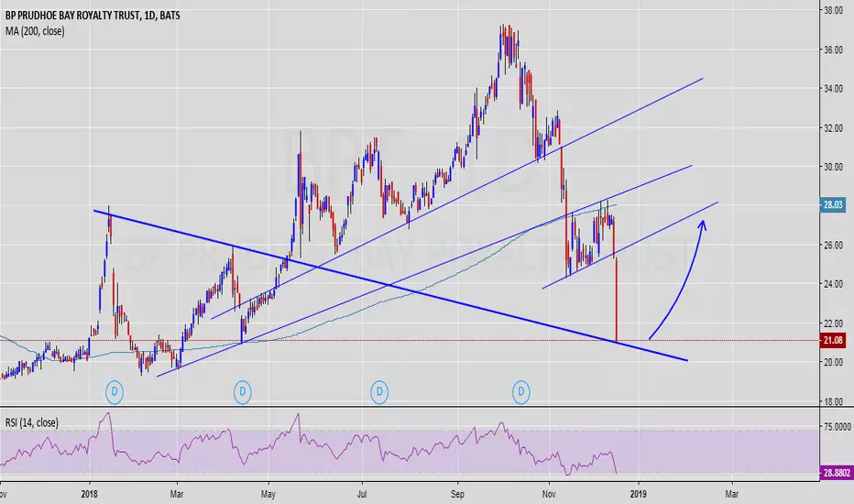Viewport: 854px width, 504px height.
Task: Click the Mar label after 2019
Action: tap(731, 494)
